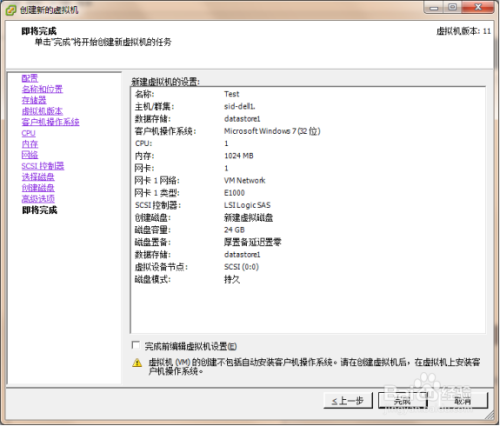Close the 创建新的虚拟机 dialog
This screenshot has height=426, width=500.
(478, 8)
